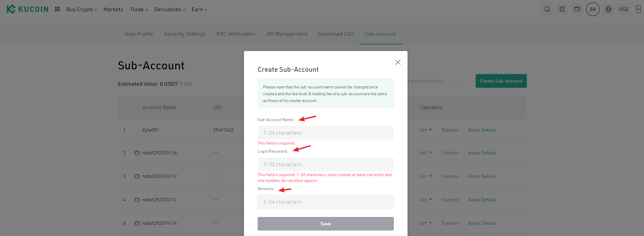644x236 pixels.
Task: Open the wallet assets icon
Action: tap(577, 9)
